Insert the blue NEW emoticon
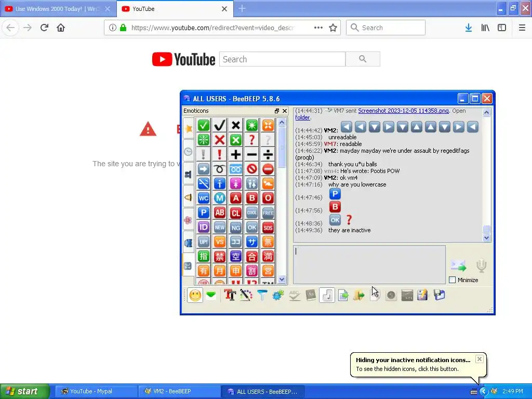Viewport: 532px width, 399px height. [x=220, y=228]
